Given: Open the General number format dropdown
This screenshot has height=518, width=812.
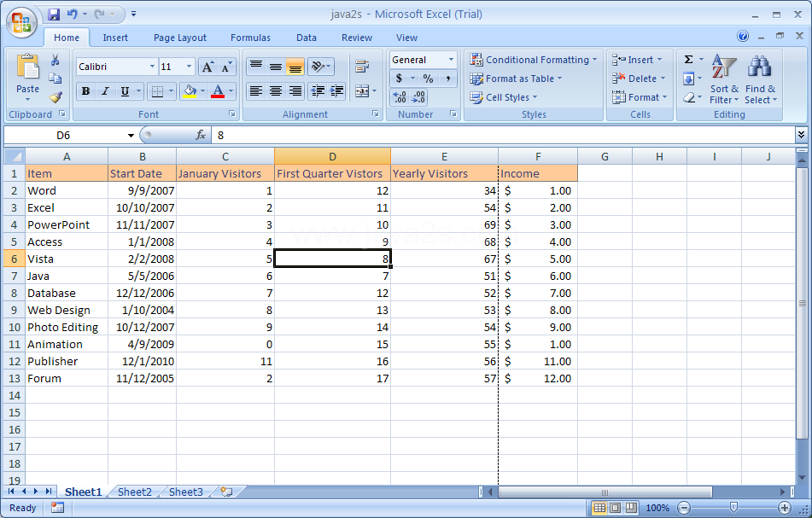Looking at the screenshot, I should [x=451, y=60].
